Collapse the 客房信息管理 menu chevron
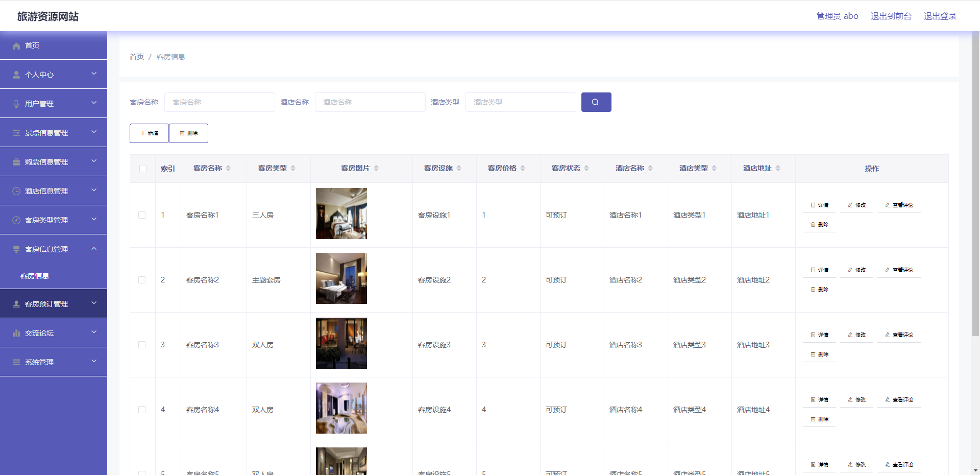Screen dimensions: 980x475 [x=94, y=249]
